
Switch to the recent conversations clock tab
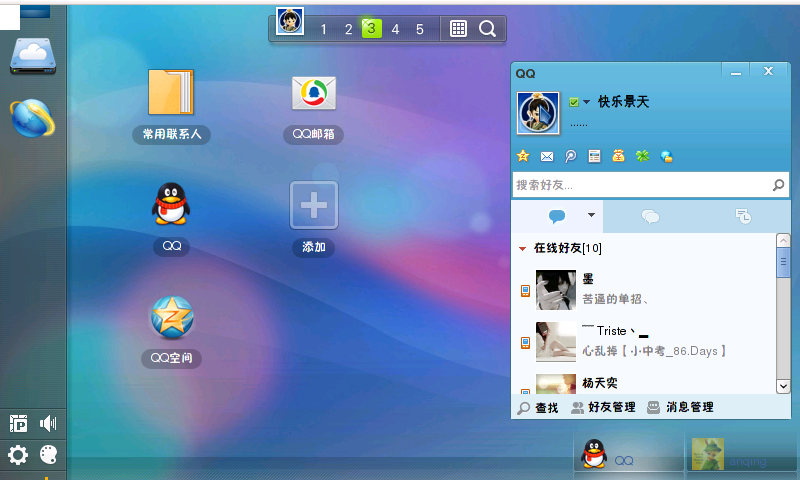pos(743,217)
